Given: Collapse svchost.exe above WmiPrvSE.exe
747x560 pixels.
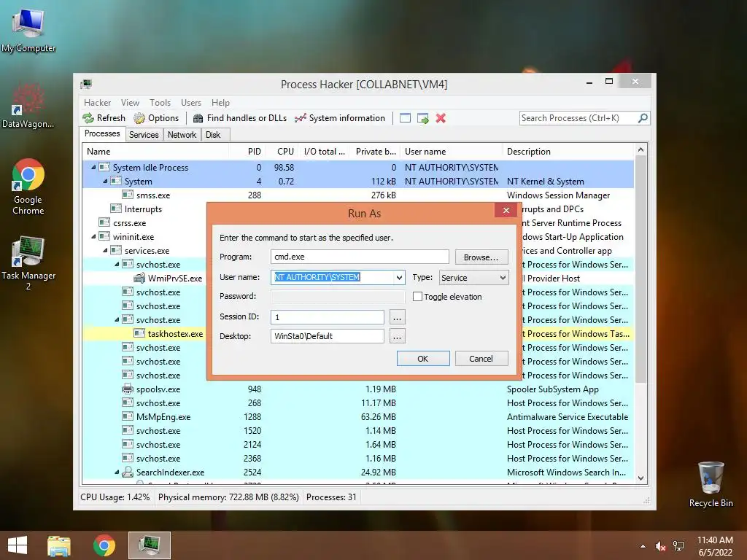Looking at the screenshot, I should 117,264.
